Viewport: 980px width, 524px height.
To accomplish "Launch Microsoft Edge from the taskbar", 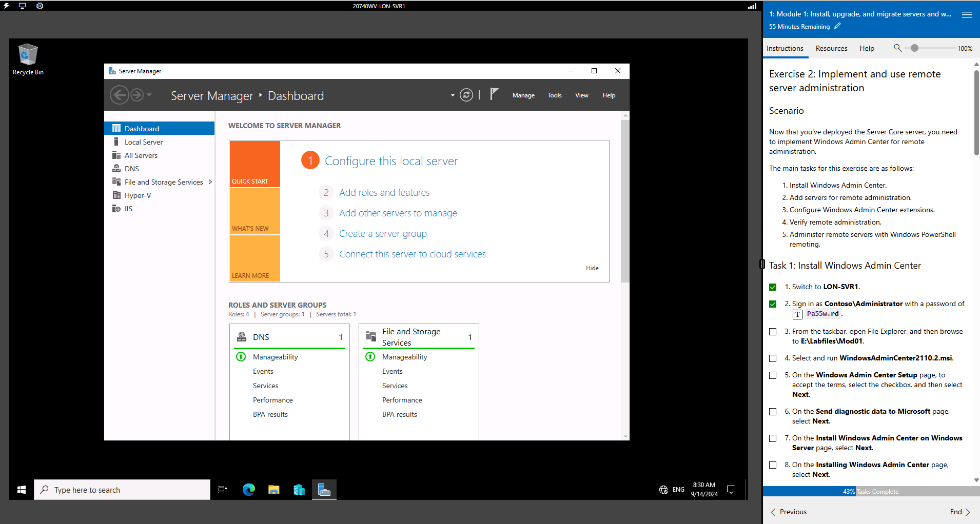I will tap(249, 490).
